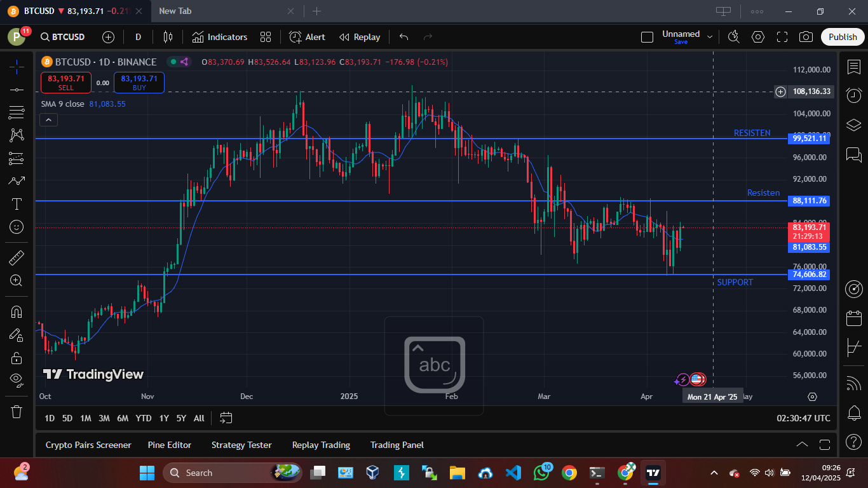
Task: Enter fullscreen mode
Action: point(782,37)
